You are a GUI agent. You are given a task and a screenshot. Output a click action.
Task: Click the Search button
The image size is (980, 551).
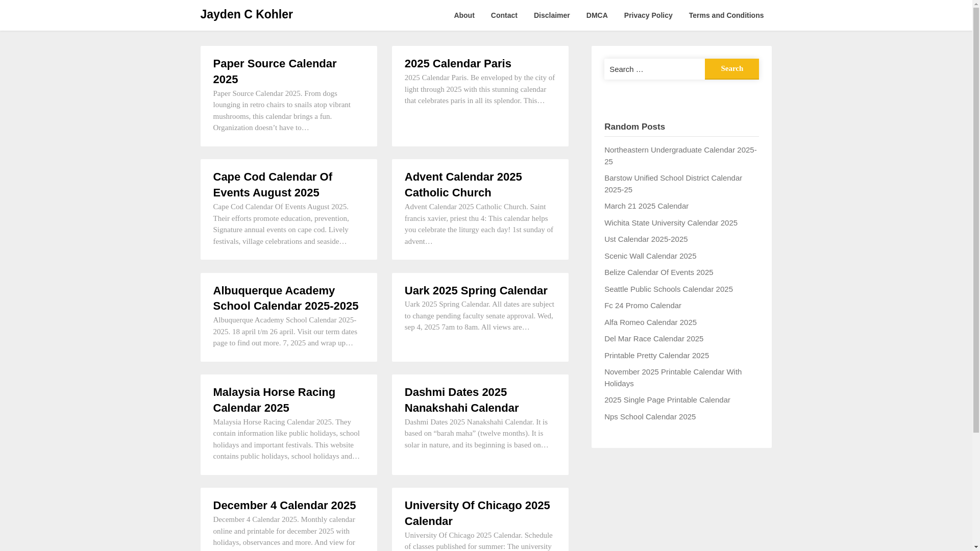tap(731, 69)
